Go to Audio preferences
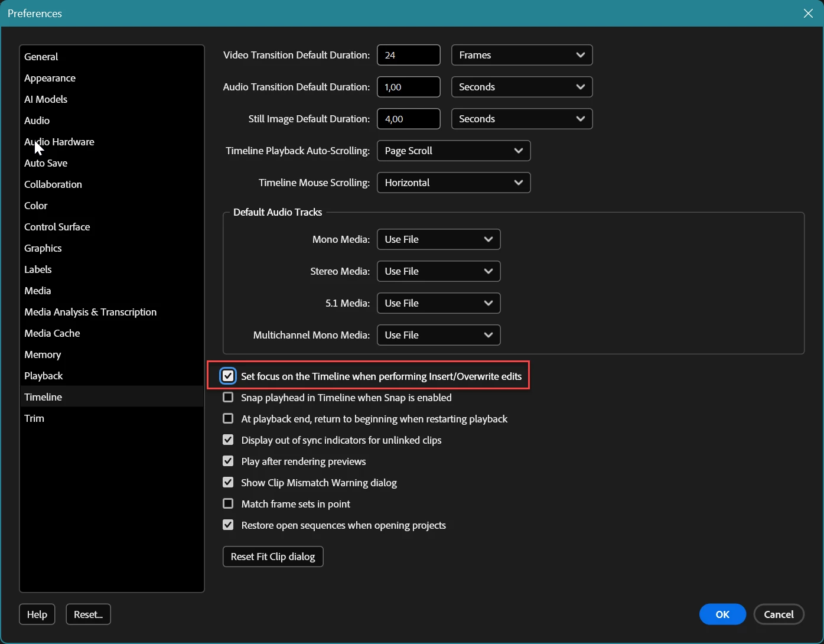Image resolution: width=824 pixels, height=644 pixels. tap(112, 121)
